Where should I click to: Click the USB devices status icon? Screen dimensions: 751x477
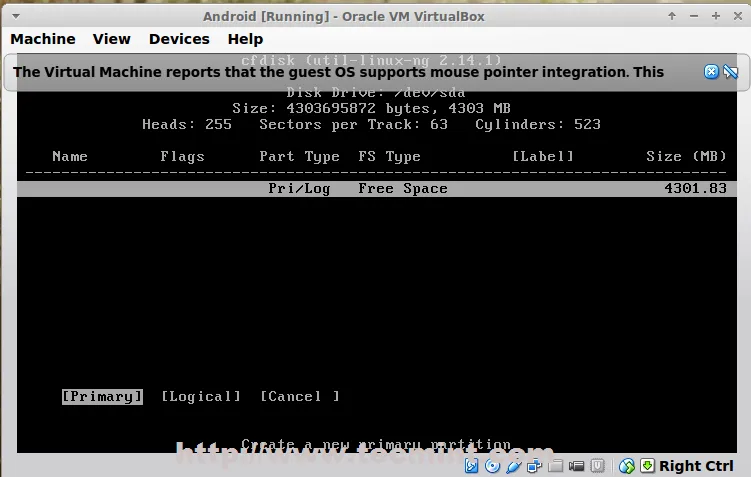click(x=513, y=466)
